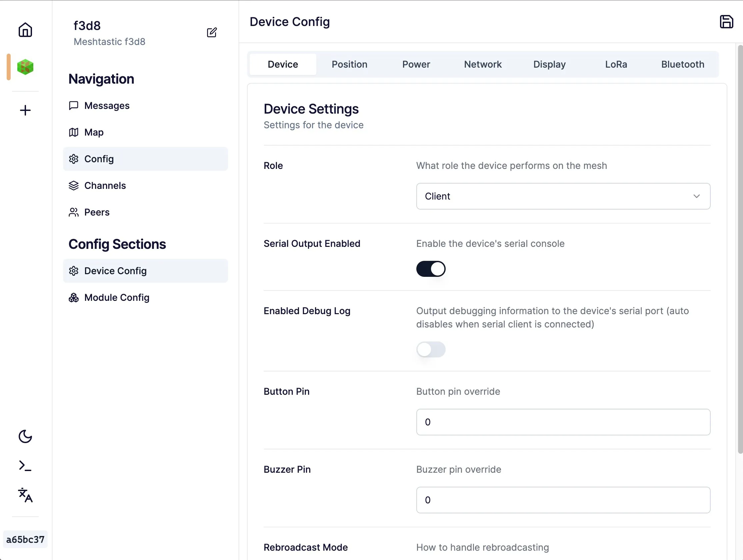Switch to the Position tab

click(349, 64)
